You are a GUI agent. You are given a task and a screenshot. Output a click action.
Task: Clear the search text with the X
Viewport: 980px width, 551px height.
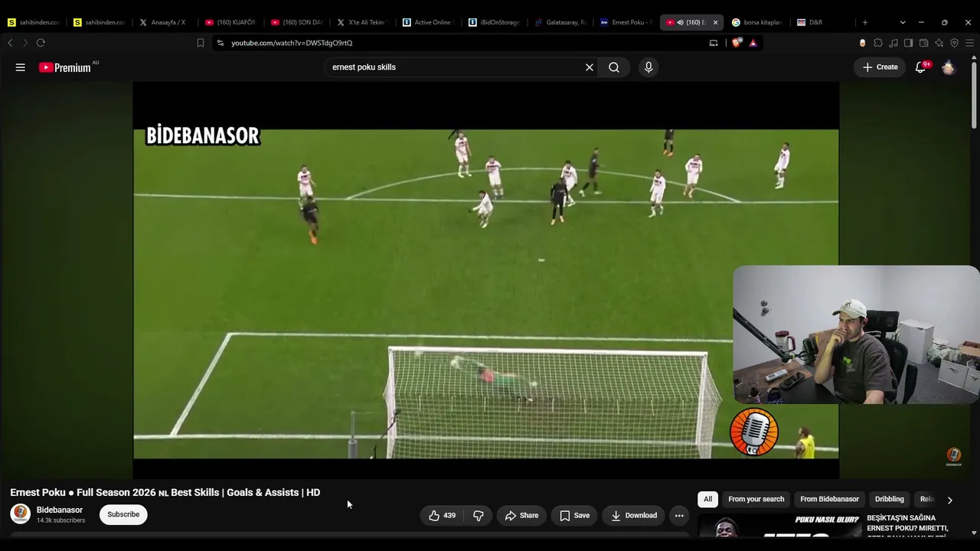coord(590,67)
